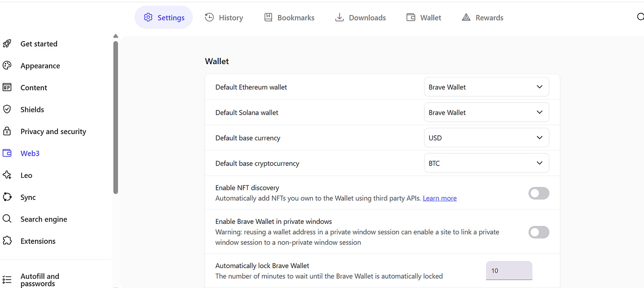Enable NFT discovery toggle
644x288 pixels.
click(539, 193)
